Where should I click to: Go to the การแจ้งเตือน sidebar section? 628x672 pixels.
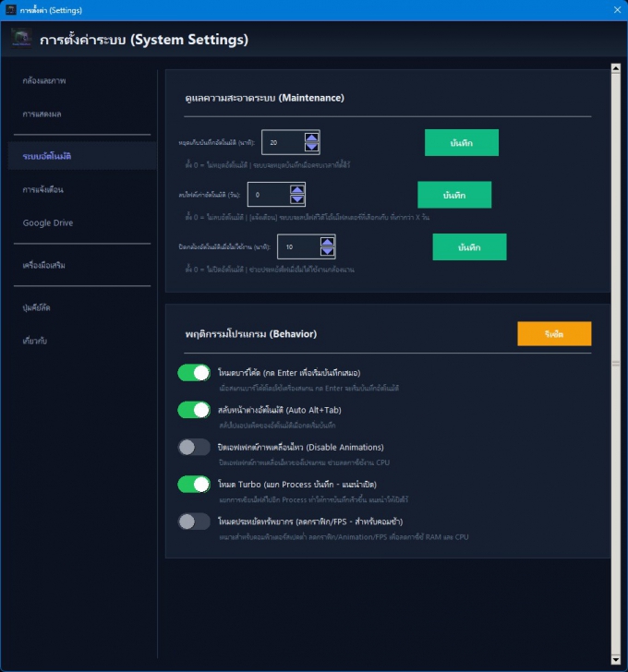point(43,189)
